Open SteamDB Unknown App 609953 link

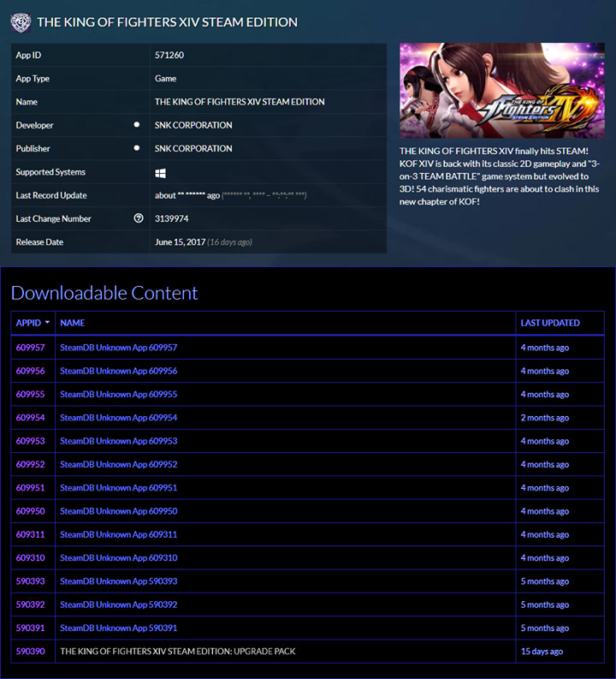[x=119, y=441]
